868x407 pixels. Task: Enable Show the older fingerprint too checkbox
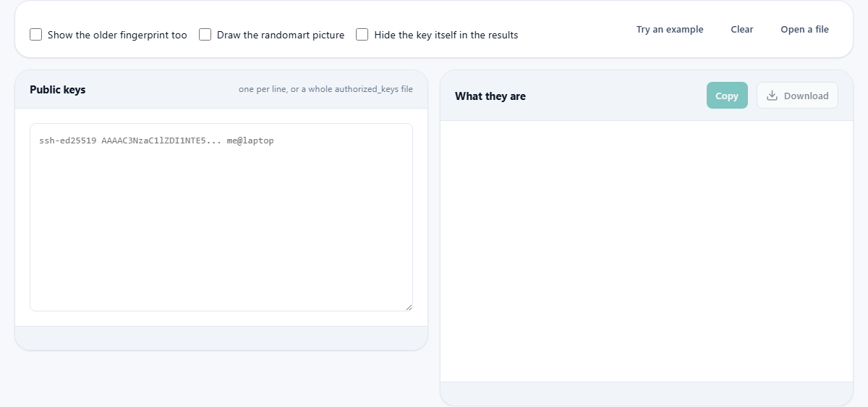point(35,35)
